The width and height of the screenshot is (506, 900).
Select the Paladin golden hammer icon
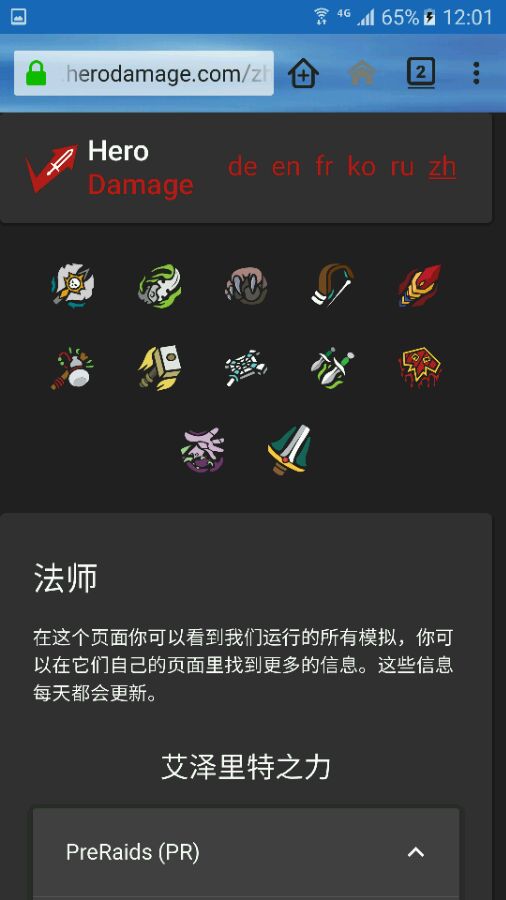[x=159, y=368]
